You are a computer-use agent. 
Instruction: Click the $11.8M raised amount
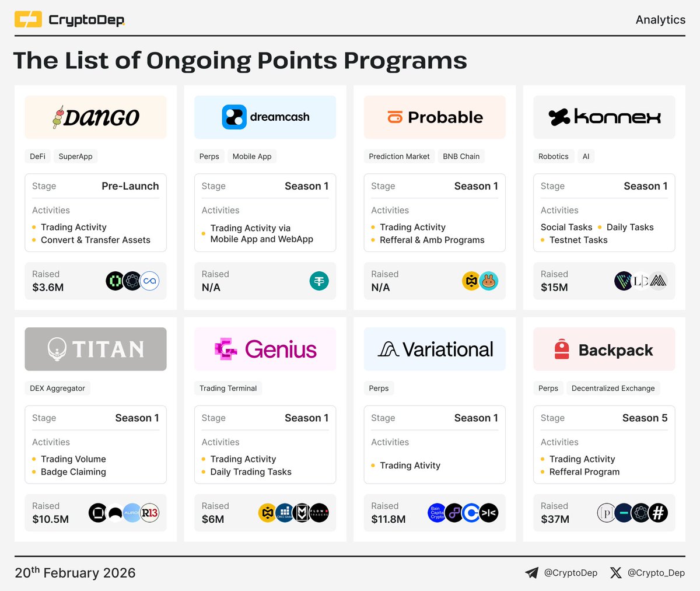(388, 519)
